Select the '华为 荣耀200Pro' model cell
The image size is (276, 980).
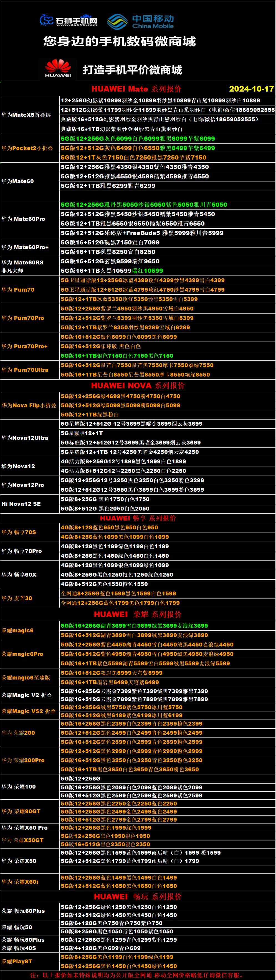point(30,760)
